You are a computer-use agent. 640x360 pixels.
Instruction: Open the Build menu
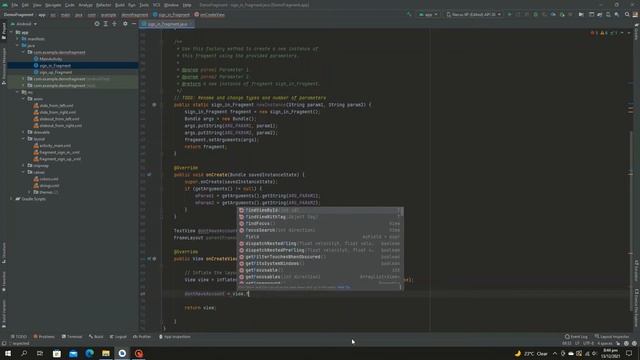click(x=120, y=5)
